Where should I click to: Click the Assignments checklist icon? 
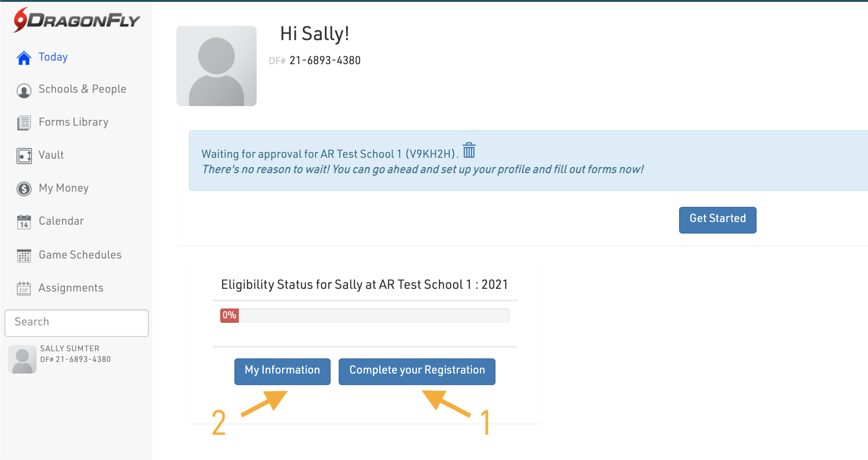pyautogui.click(x=24, y=288)
